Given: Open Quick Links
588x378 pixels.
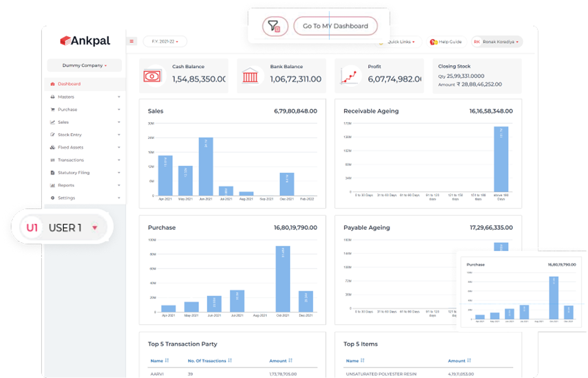Looking at the screenshot, I should point(399,42).
